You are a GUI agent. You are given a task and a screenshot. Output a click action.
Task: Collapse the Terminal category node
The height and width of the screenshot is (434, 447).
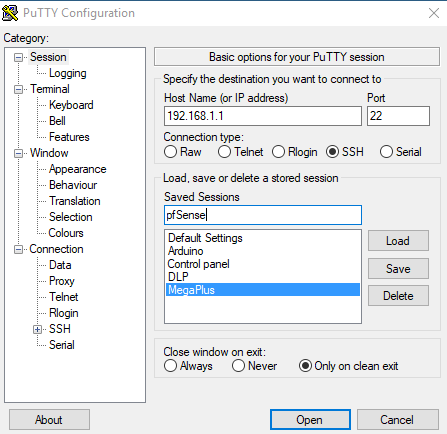19,90
